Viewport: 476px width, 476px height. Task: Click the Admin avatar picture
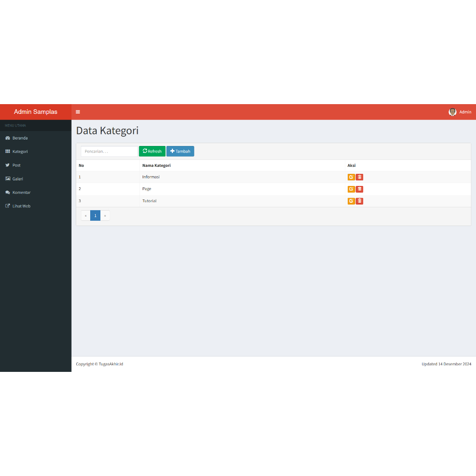[x=452, y=112]
